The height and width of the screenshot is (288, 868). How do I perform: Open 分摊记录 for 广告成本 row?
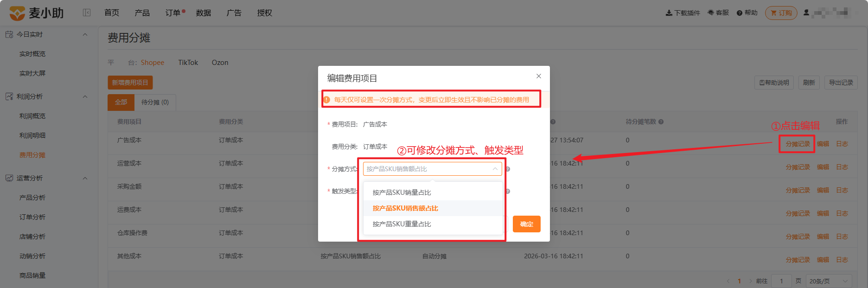pos(798,144)
